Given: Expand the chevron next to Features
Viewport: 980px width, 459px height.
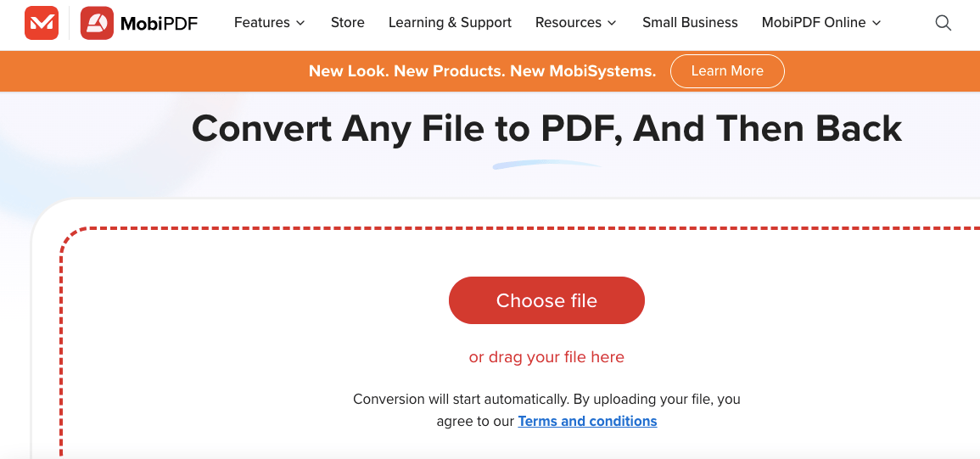Looking at the screenshot, I should pos(300,23).
